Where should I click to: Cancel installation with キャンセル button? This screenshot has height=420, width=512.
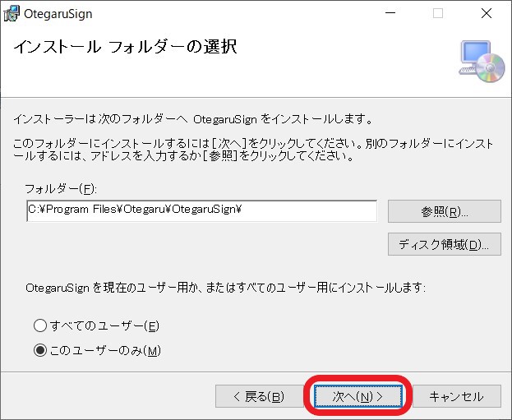pos(456,396)
